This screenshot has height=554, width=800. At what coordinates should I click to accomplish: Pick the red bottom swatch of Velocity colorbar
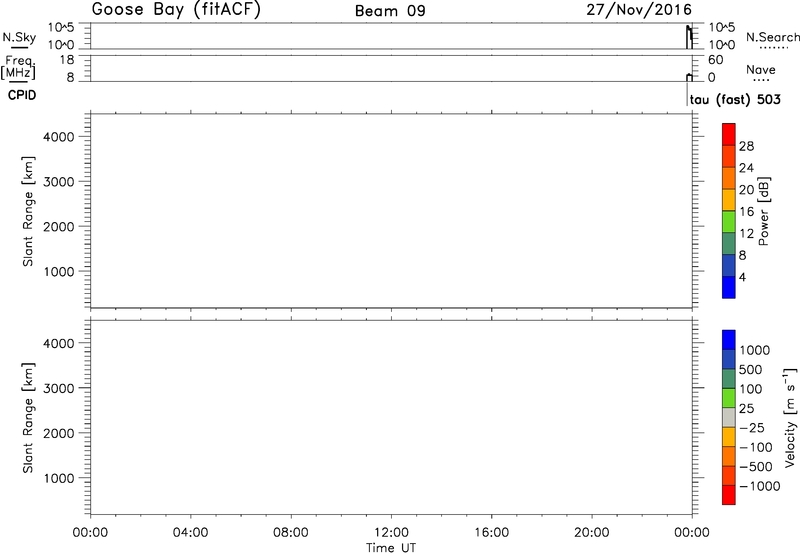click(729, 495)
